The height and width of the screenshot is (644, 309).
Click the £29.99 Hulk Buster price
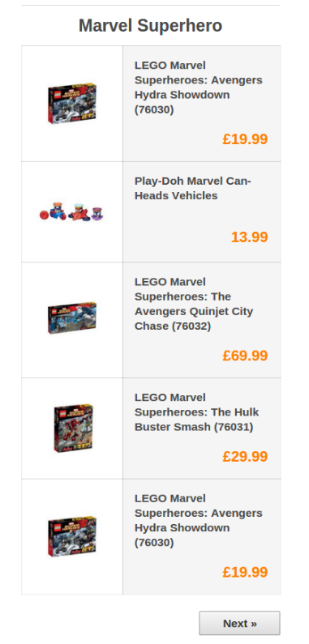(x=245, y=456)
